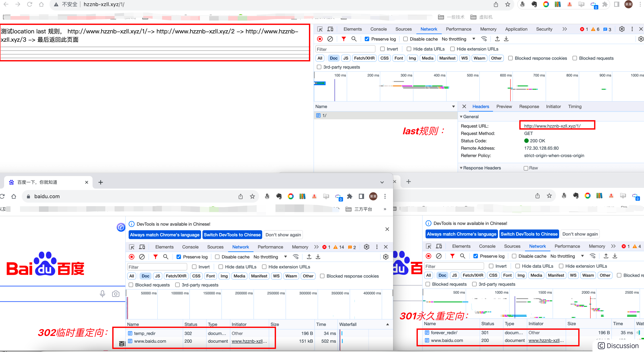The image size is (644, 352).
Task: Check the Invert filter checkbox in top DevTools
Action: click(382, 49)
